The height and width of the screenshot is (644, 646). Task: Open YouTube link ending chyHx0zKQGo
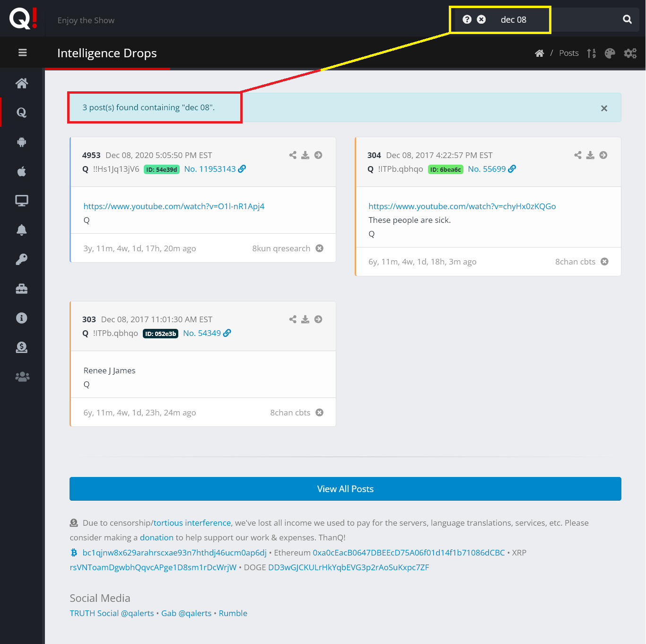[x=462, y=206]
